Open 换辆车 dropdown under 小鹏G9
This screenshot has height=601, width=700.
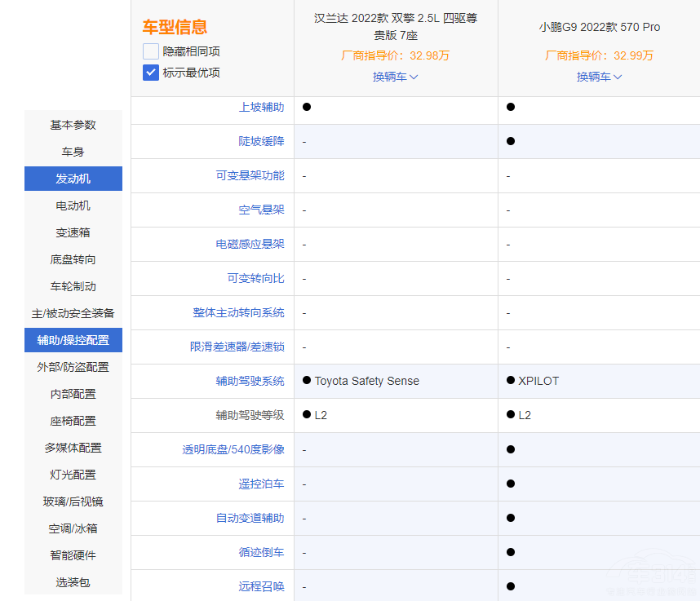click(599, 77)
